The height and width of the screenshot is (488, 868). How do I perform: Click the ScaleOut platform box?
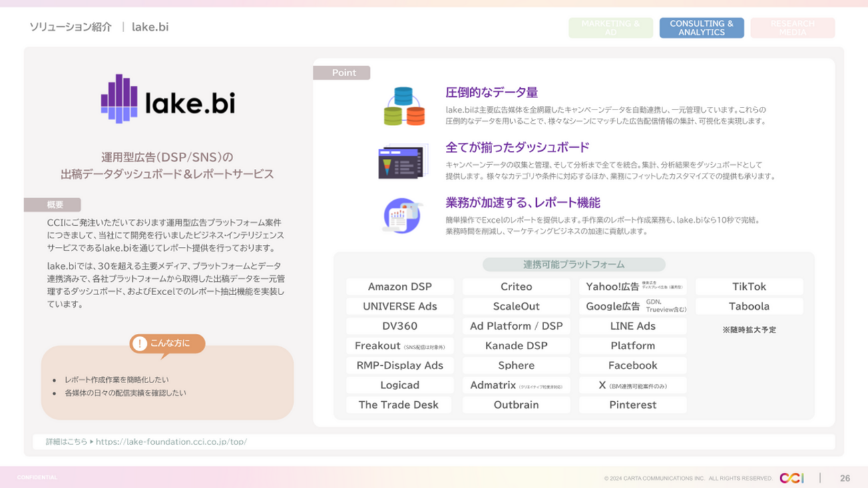point(516,306)
